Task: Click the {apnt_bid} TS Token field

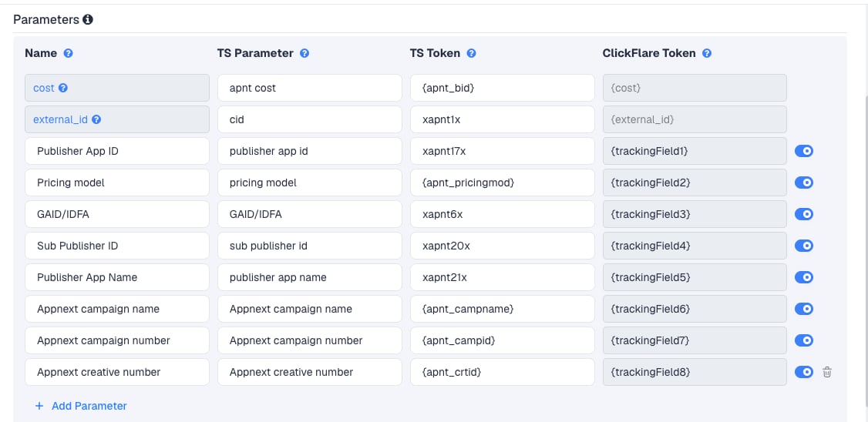Action: (x=503, y=88)
